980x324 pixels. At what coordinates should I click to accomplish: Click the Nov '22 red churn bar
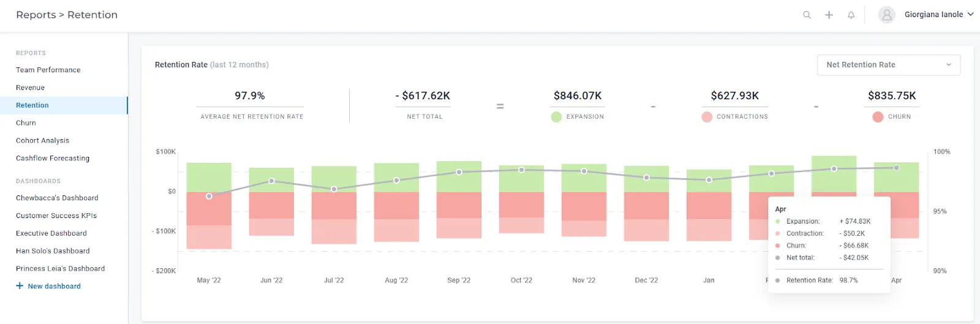[584, 206]
